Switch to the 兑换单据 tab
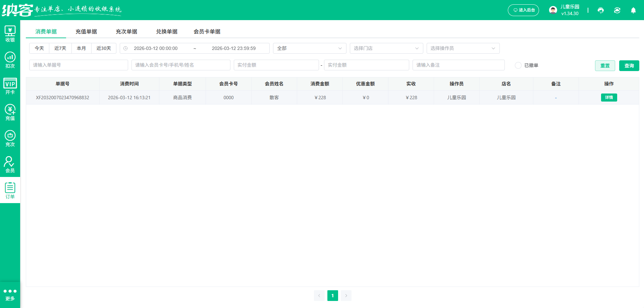Image resolution: width=644 pixels, height=308 pixels. pos(167,32)
